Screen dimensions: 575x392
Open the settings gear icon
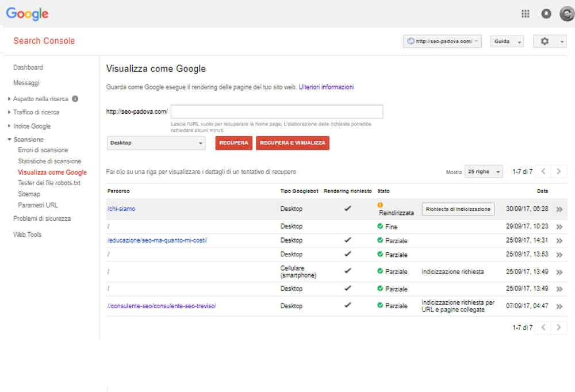[545, 41]
